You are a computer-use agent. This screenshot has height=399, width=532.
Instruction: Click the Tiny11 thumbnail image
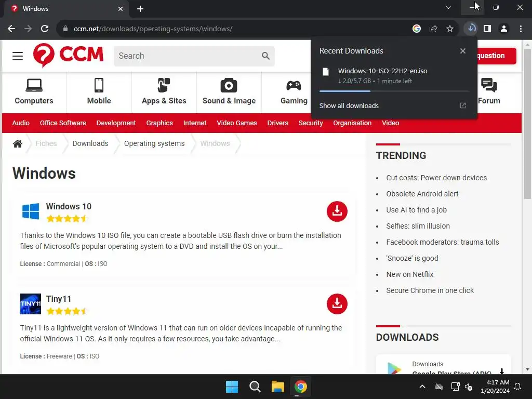click(31, 303)
